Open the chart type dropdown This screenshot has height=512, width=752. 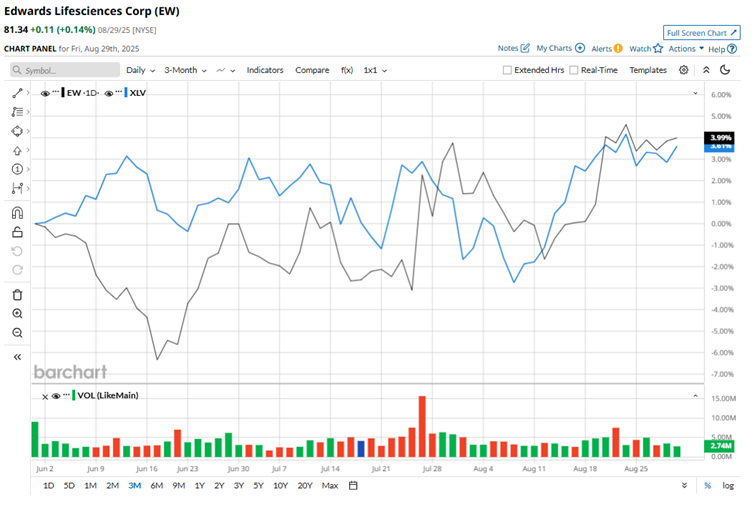tap(225, 70)
